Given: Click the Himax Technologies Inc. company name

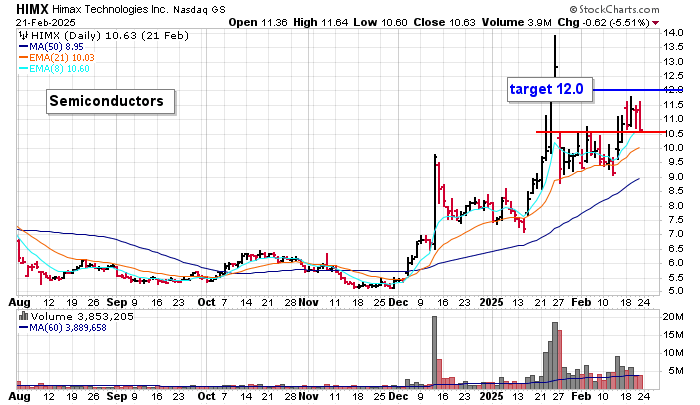Looking at the screenshot, I should 110,9.
